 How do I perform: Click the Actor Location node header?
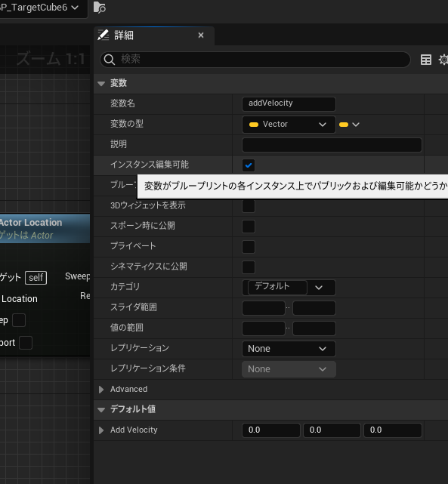click(x=45, y=229)
